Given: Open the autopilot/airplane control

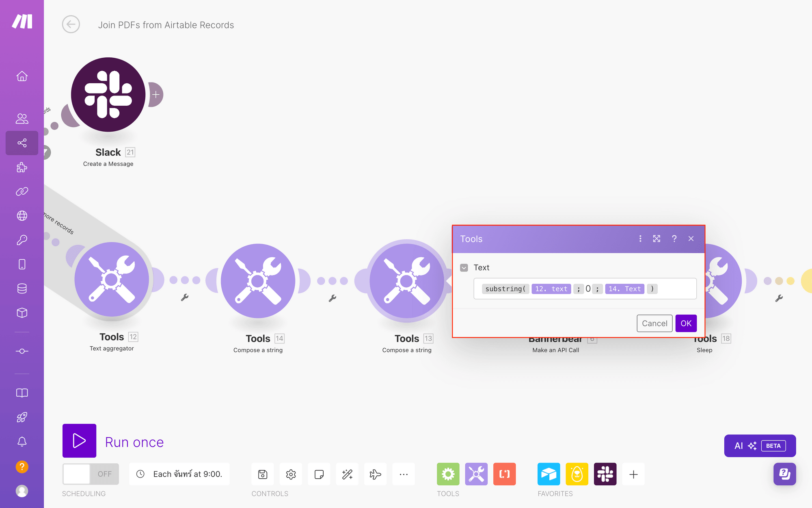Looking at the screenshot, I should pos(376,474).
